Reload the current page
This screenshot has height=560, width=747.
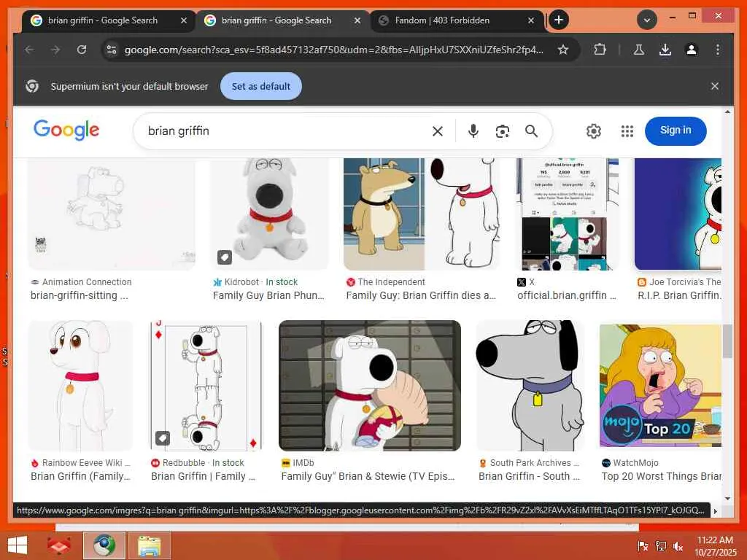[82, 50]
